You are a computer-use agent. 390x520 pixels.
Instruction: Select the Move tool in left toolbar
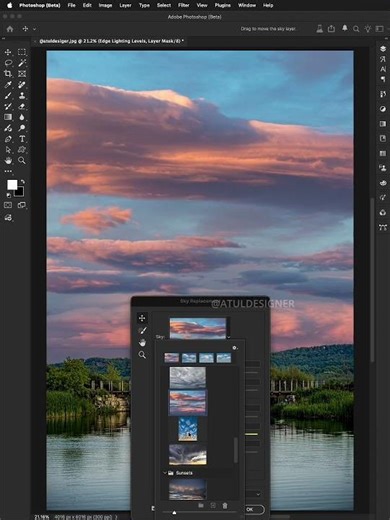point(8,52)
